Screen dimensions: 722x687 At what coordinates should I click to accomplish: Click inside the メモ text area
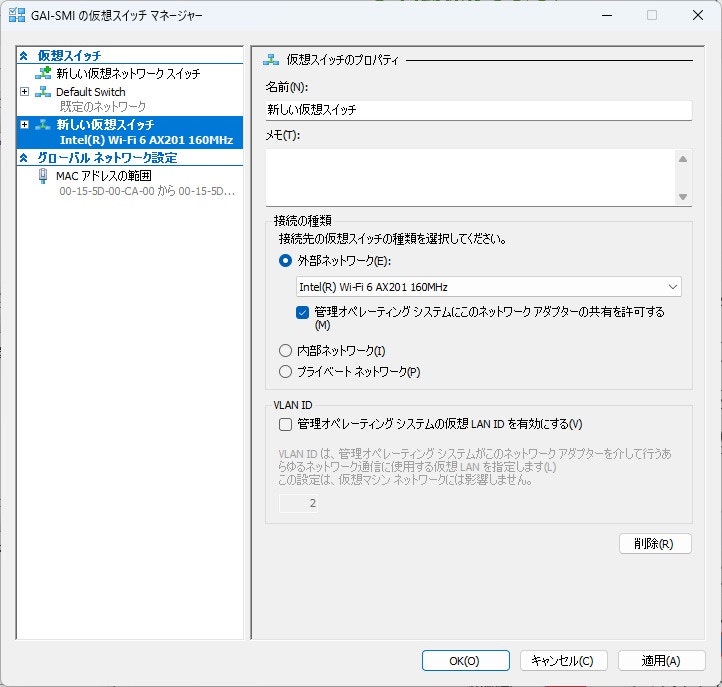tap(470, 177)
